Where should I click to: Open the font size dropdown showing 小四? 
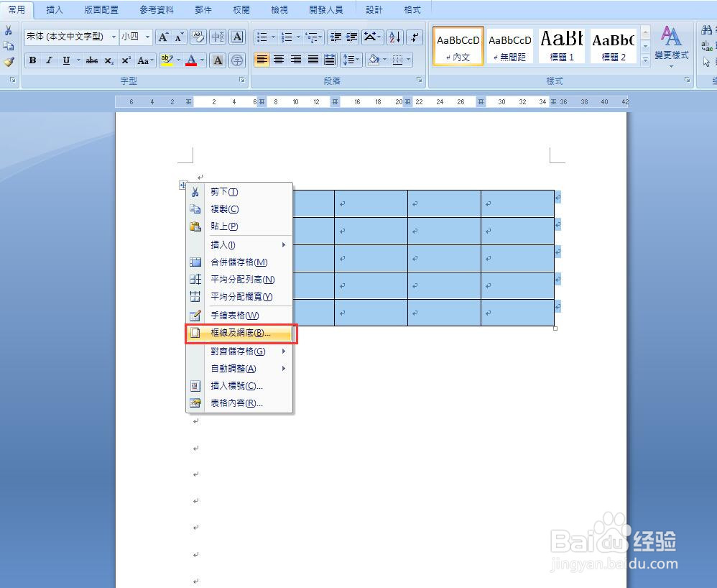[147, 37]
